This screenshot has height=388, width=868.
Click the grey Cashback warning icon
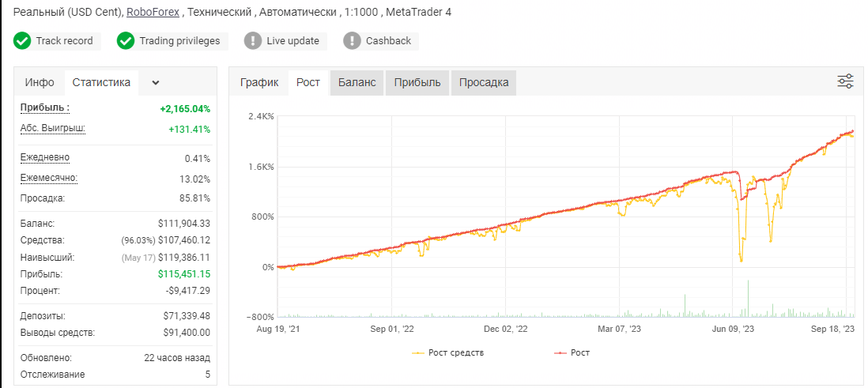click(x=352, y=41)
